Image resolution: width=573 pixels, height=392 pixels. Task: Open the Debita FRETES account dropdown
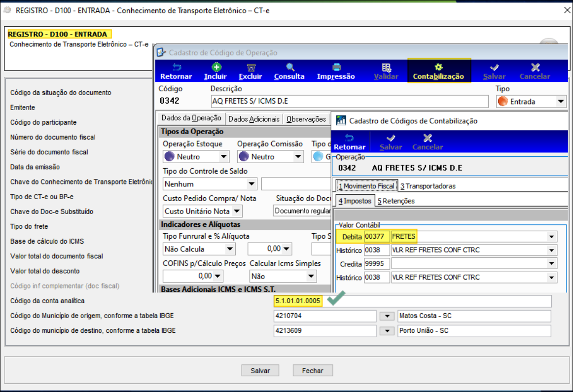[551, 237]
